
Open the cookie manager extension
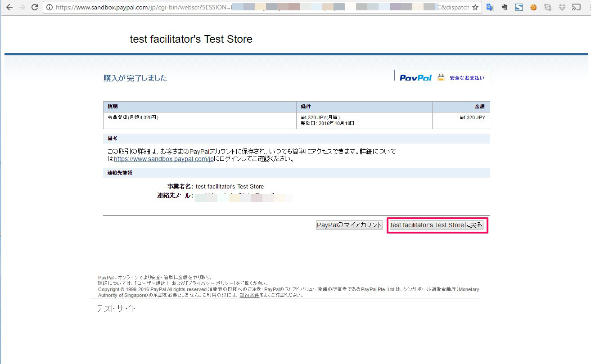(x=533, y=7)
